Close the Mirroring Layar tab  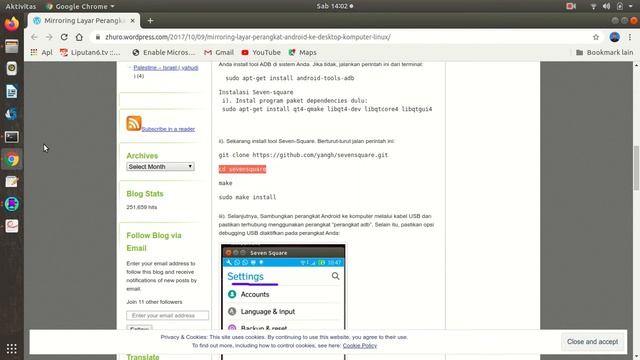(133, 20)
